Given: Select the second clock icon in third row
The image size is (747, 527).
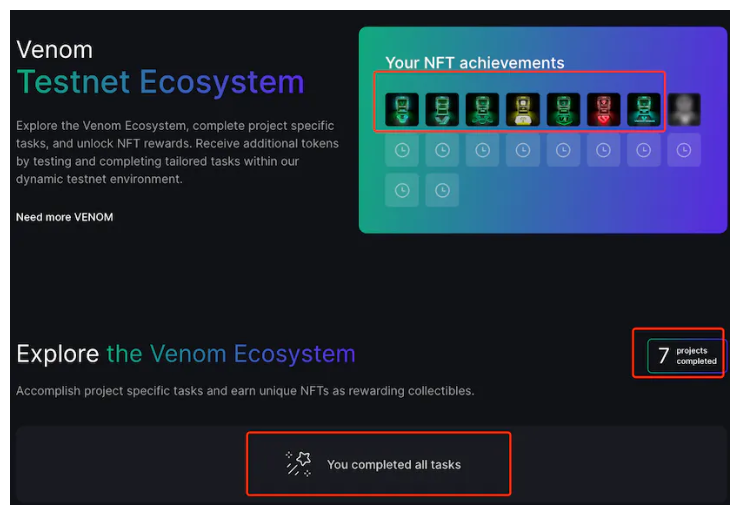Looking at the screenshot, I should [x=442, y=190].
